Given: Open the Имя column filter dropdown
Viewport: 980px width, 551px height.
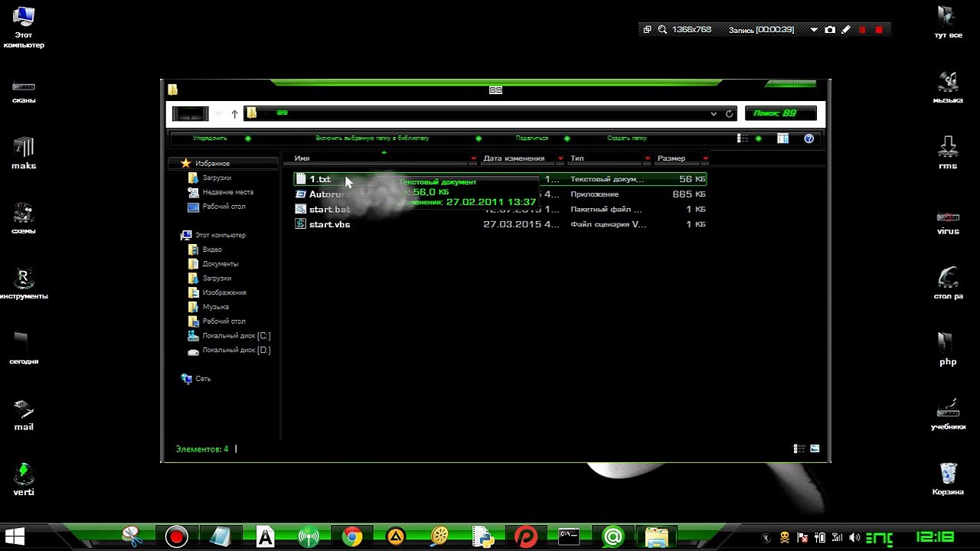Looking at the screenshot, I should (x=474, y=158).
